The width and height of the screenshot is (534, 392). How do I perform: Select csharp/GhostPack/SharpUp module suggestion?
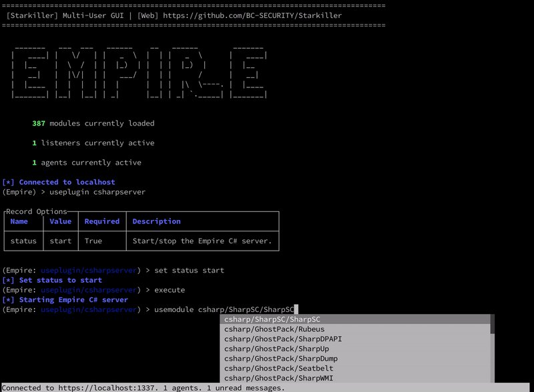pyautogui.click(x=355, y=349)
